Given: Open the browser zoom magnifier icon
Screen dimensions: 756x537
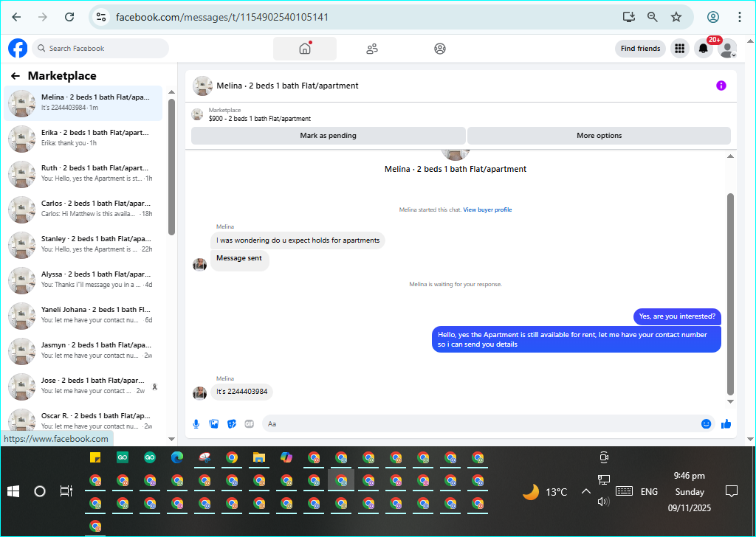Looking at the screenshot, I should [x=653, y=17].
